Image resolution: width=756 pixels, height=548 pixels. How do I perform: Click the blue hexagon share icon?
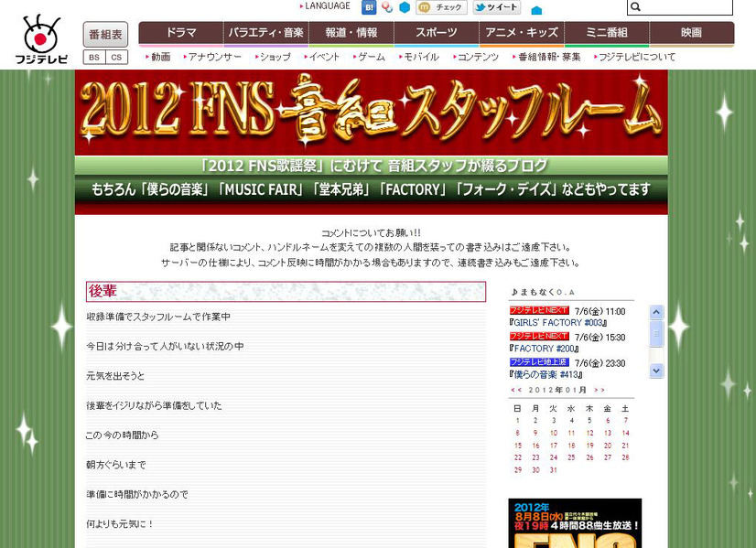(405, 7)
